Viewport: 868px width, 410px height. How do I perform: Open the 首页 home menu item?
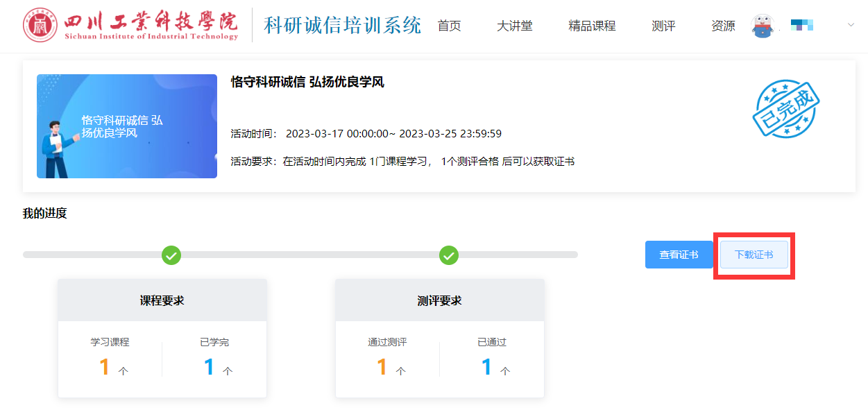[449, 26]
